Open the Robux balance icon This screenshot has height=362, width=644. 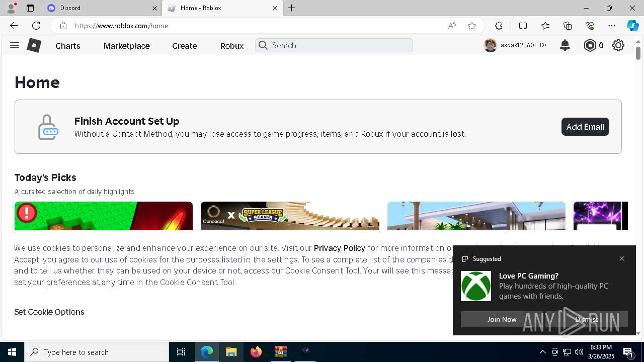coord(590,45)
